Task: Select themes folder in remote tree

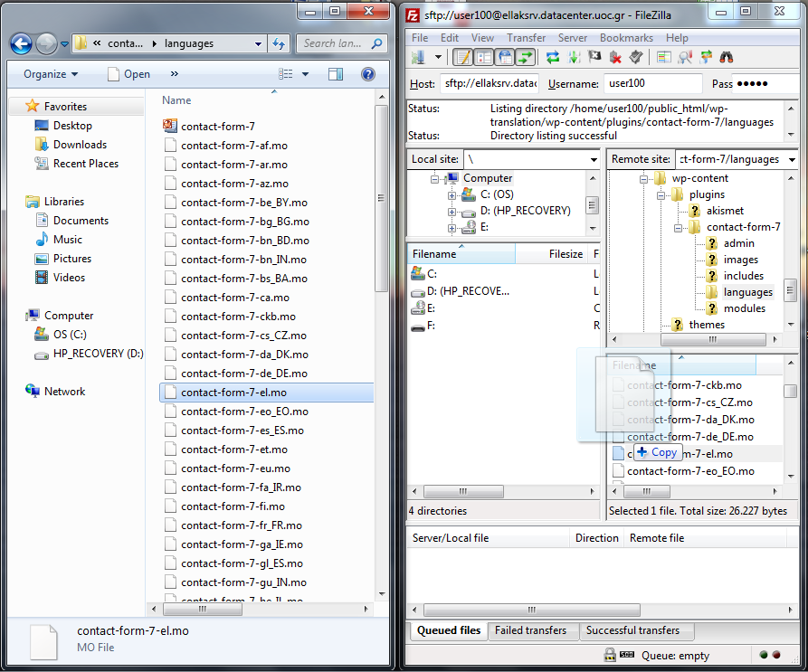Action: click(x=707, y=325)
